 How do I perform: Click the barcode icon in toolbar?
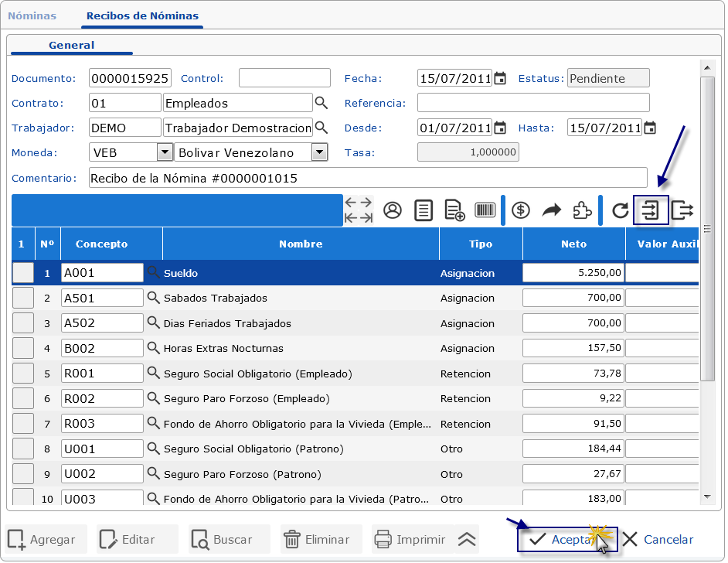(x=485, y=210)
